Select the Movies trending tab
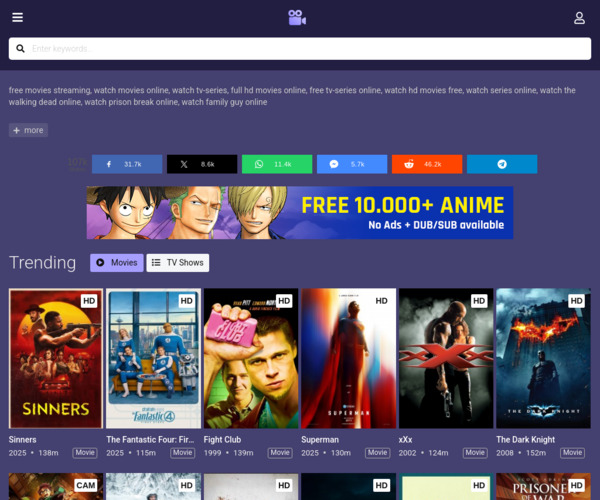Viewport: 600px width, 500px height. (x=117, y=263)
